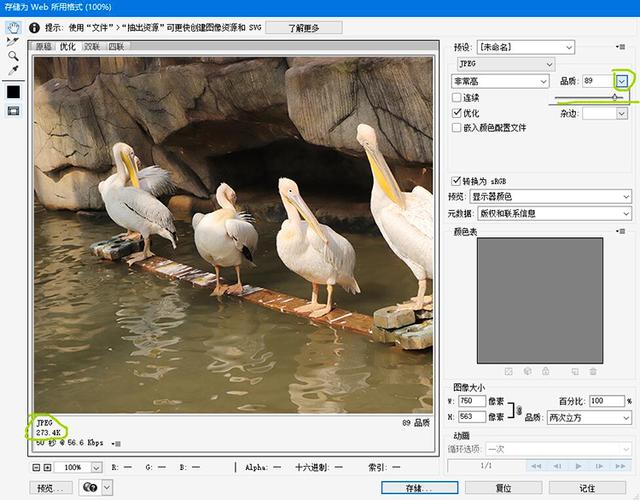Select the Eyedropper tool

(x=13, y=71)
